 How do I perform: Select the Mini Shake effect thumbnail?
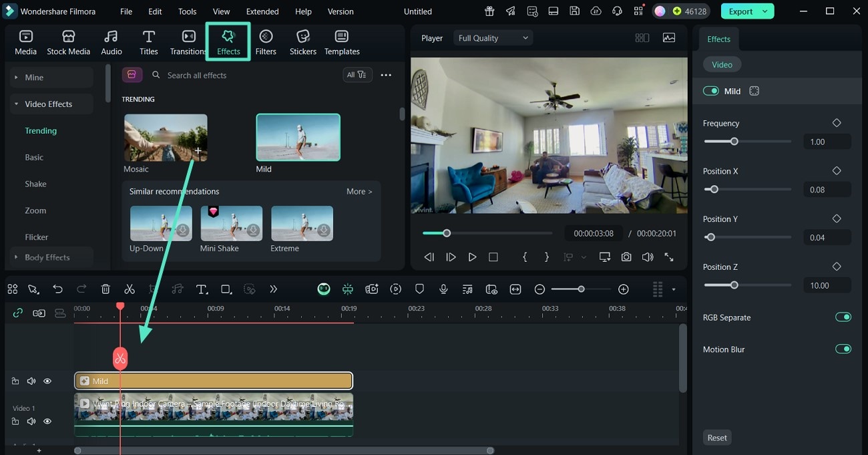point(232,224)
